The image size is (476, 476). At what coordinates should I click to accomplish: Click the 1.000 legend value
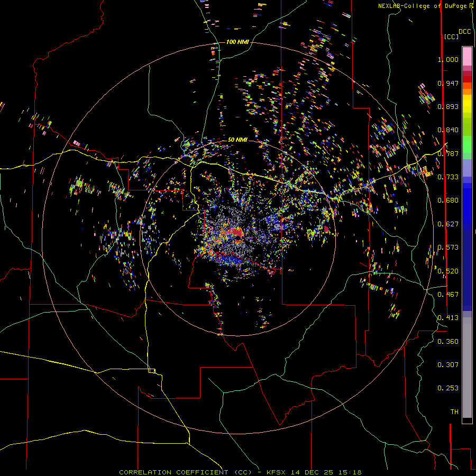(x=448, y=59)
